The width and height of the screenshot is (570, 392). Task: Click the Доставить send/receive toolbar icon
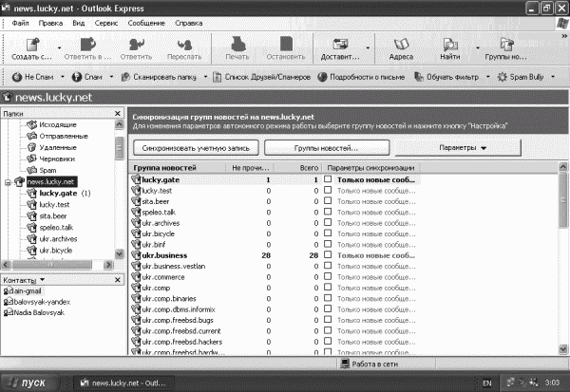(340, 45)
